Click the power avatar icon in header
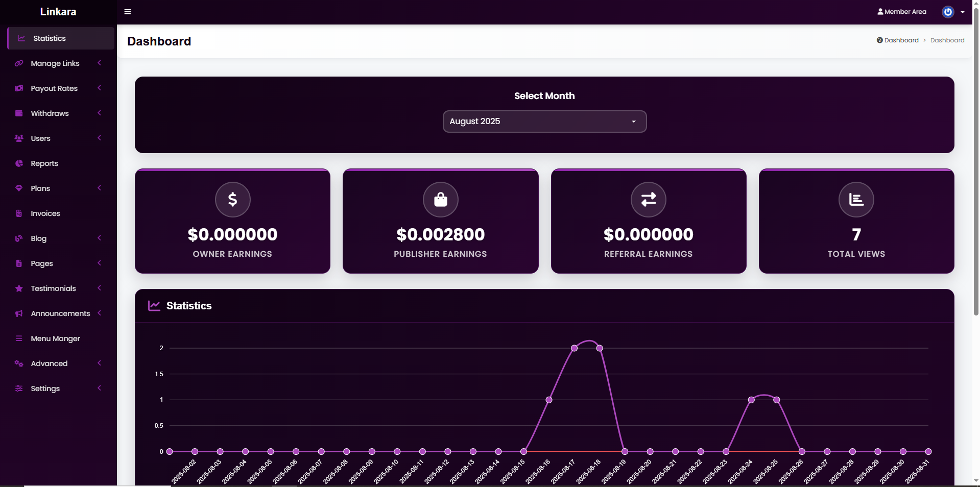The width and height of the screenshot is (980, 487). (948, 12)
